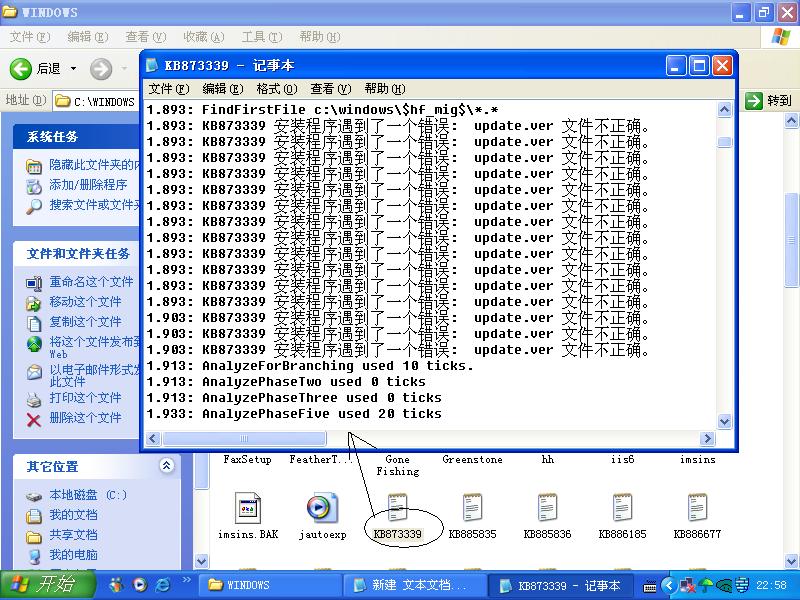Open Explorer 工具(T) menu in WINDOWS window
This screenshot has width=800, height=600.
[262, 37]
